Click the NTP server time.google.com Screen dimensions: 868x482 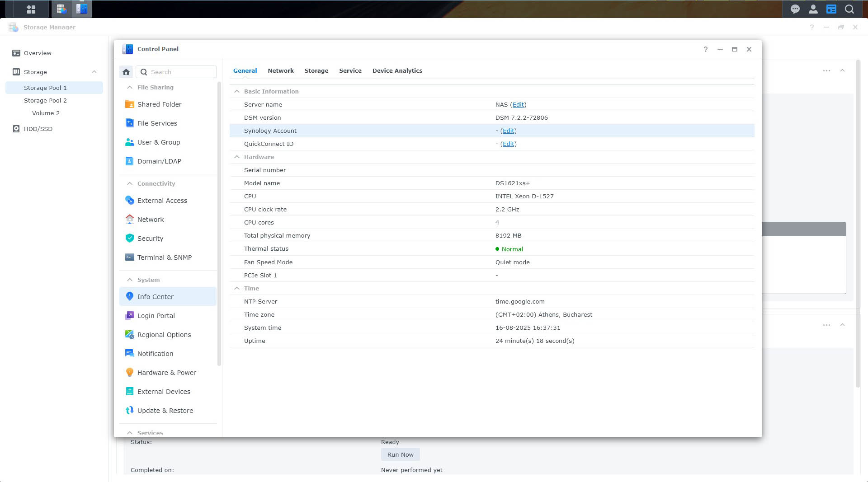520,302
